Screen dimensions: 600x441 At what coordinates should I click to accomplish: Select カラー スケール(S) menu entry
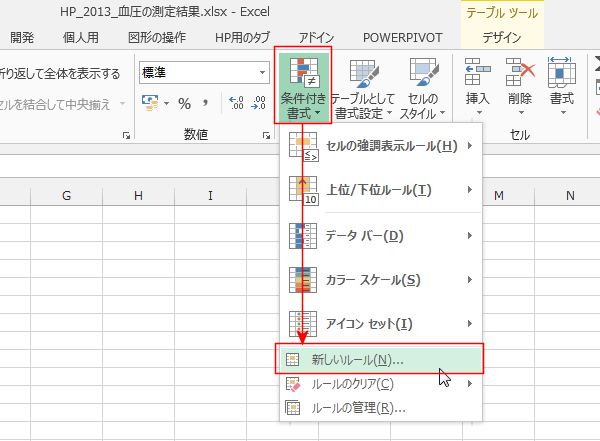click(x=381, y=280)
